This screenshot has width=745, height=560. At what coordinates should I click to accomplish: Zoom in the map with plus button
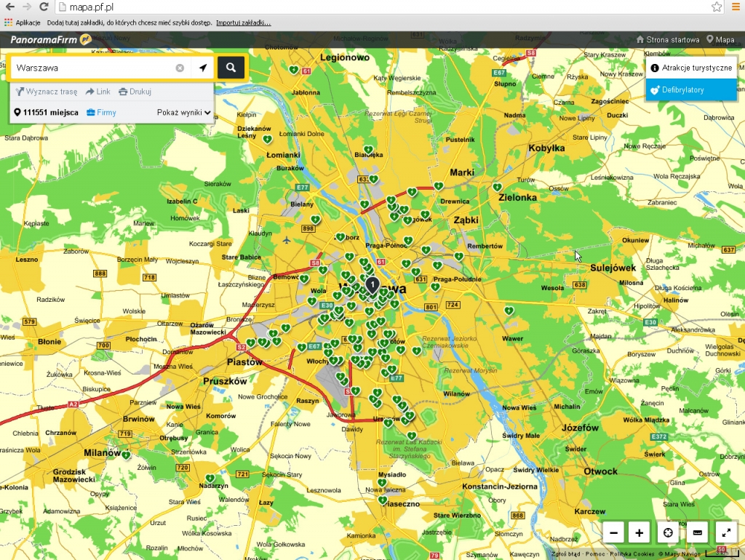pos(640,533)
